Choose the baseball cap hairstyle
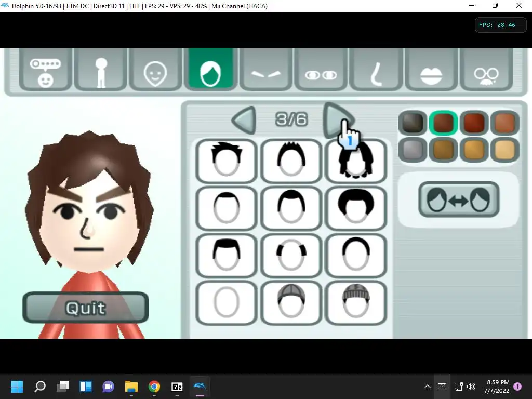532x399 pixels. pos(291,303)
